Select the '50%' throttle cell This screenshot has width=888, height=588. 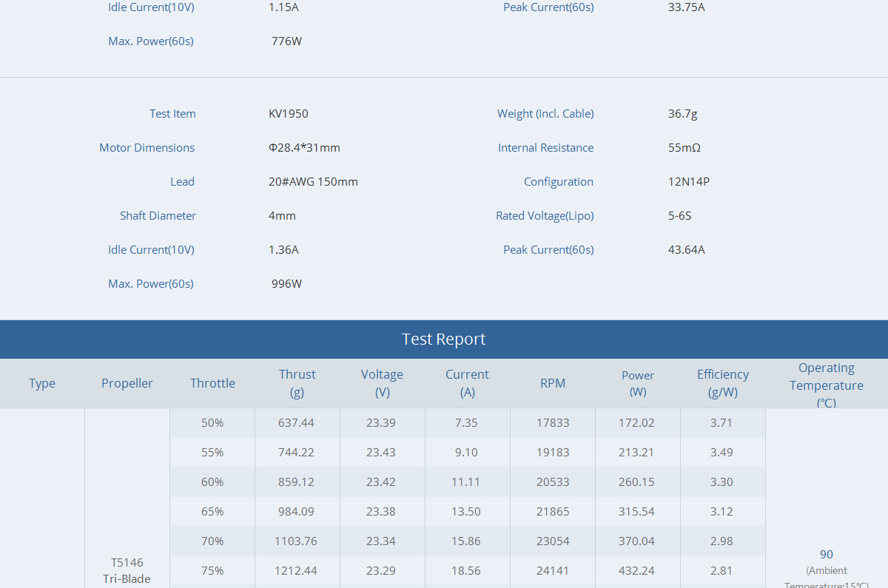(x=212, y=423)
